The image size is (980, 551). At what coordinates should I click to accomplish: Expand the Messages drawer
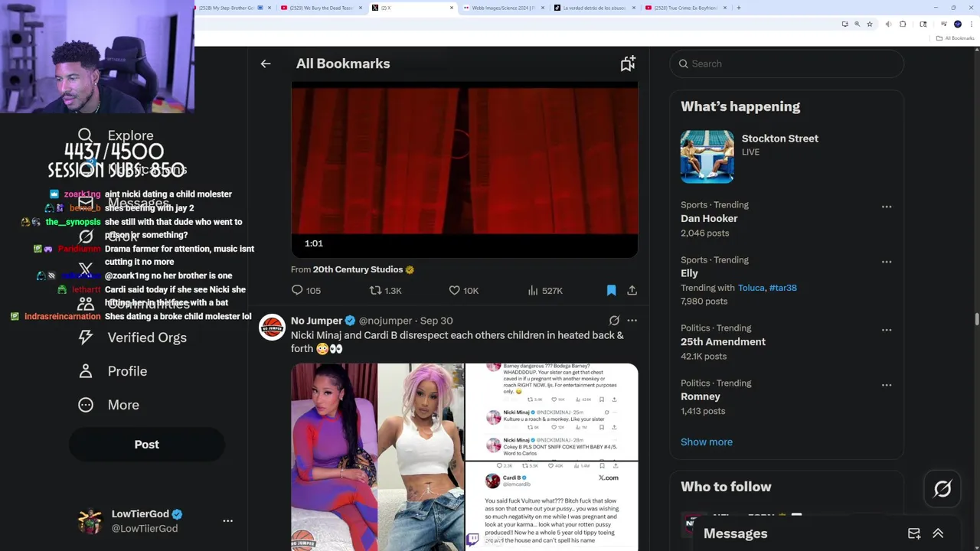tap(938, 533)
